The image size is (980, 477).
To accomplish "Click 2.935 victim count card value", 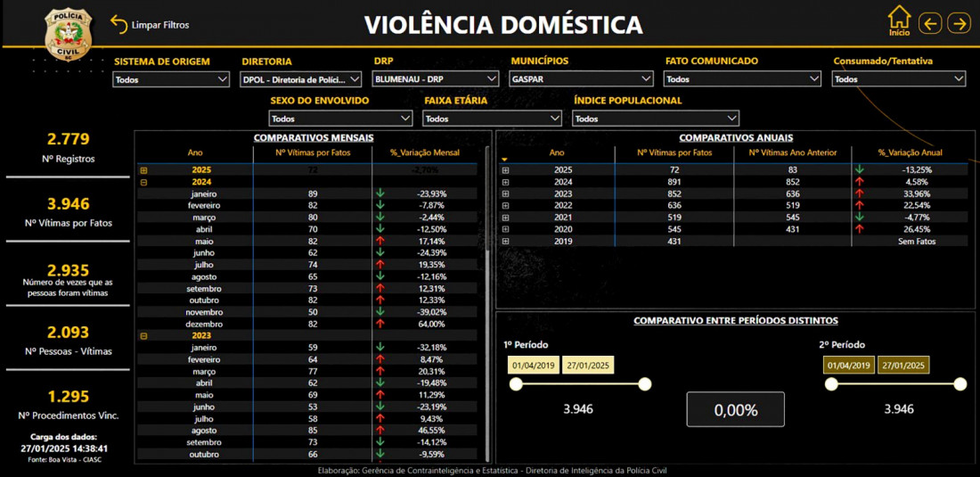I will tap(69, 269).
